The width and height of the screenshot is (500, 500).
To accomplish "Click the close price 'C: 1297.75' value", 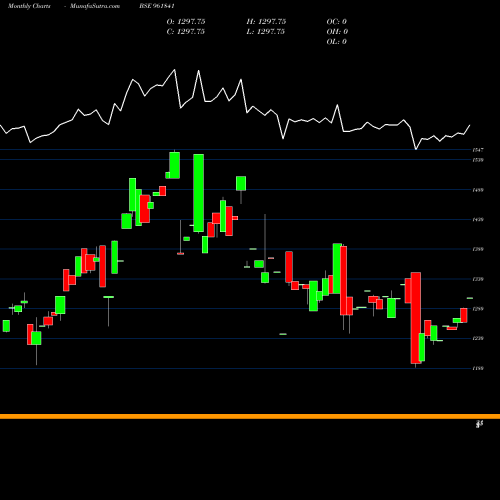I will [x=186, y=32].
